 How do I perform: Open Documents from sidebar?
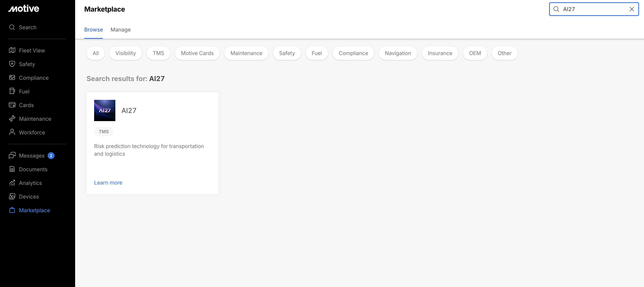click(33, 169)
